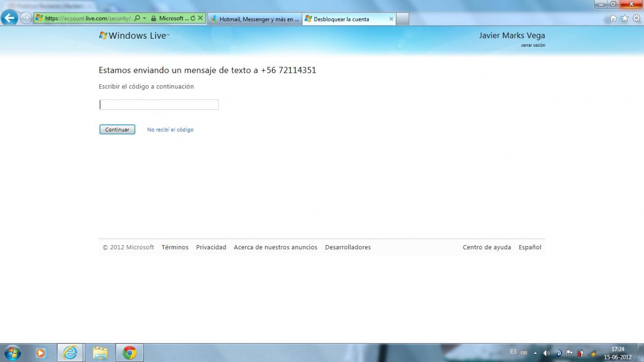Viewport: 644px width, 362px height.
Task: Maximize/restore the Internet Explorer window
Action: pyautogui.click(x=613, y=4)
